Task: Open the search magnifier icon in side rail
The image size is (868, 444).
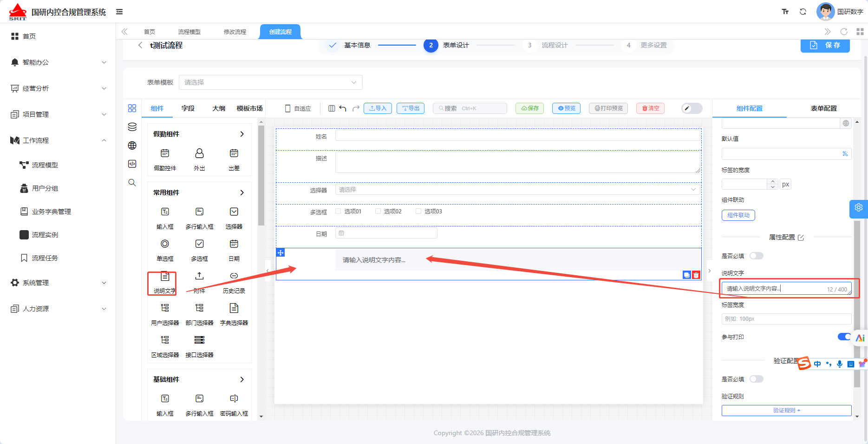Action: point(132,183)
